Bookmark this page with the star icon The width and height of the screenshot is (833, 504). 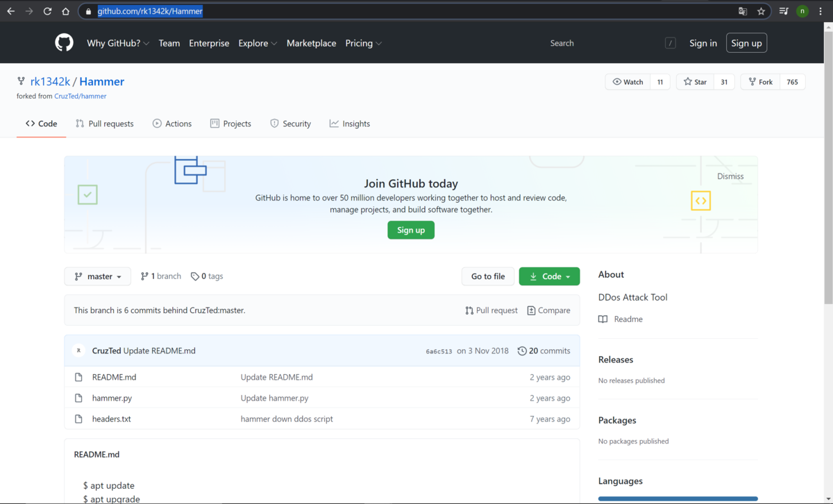761,11
